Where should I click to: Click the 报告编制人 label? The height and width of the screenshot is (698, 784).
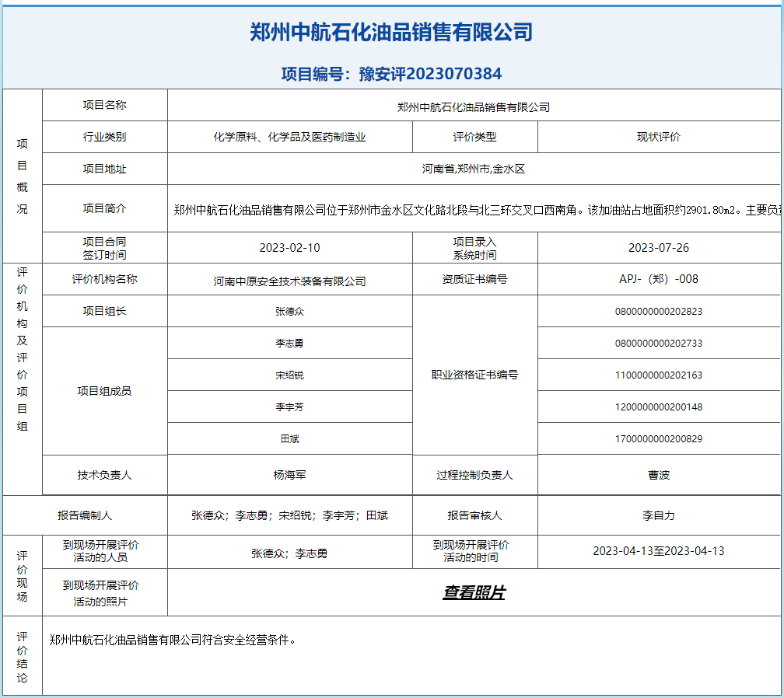[x=85, y=515]
